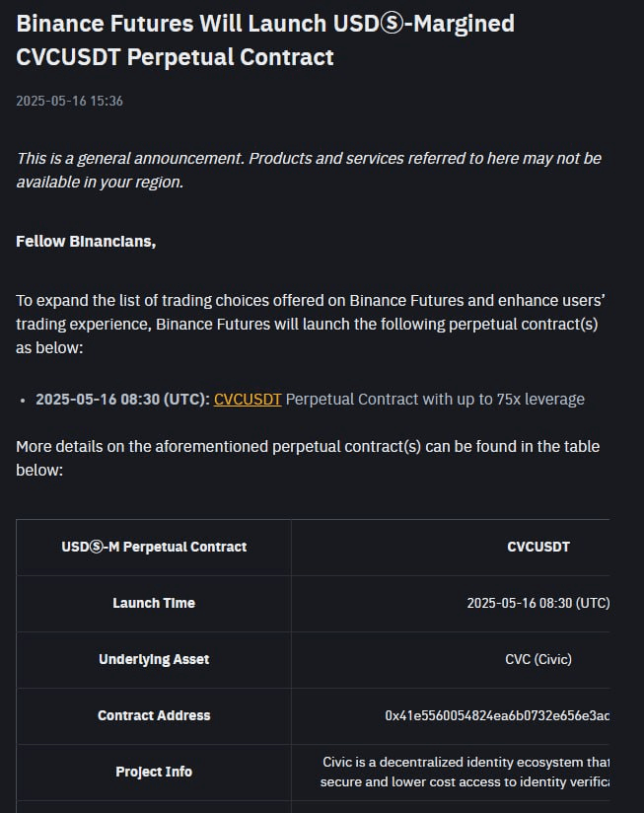Click the More details paragraph above the table
This screenshot has width=644, height=813.
click(x=308, y=459)
